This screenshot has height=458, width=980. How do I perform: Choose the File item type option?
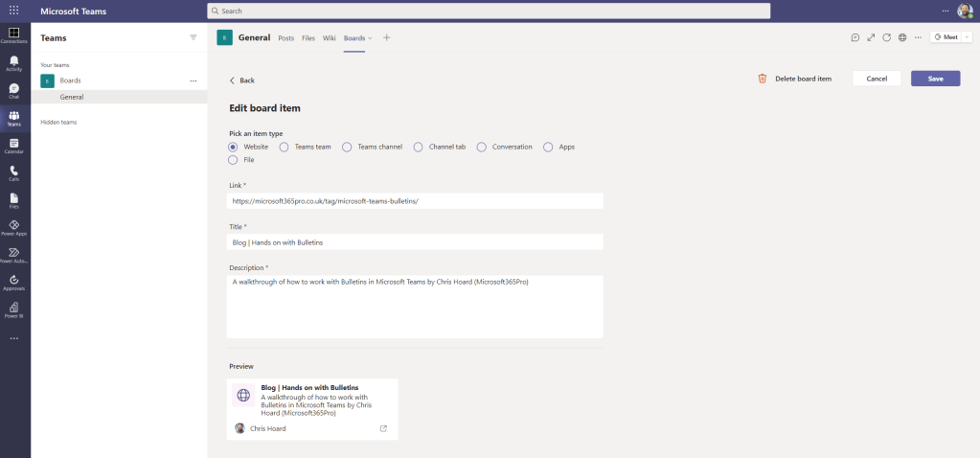pyautogui.click(x=233, y=160)
